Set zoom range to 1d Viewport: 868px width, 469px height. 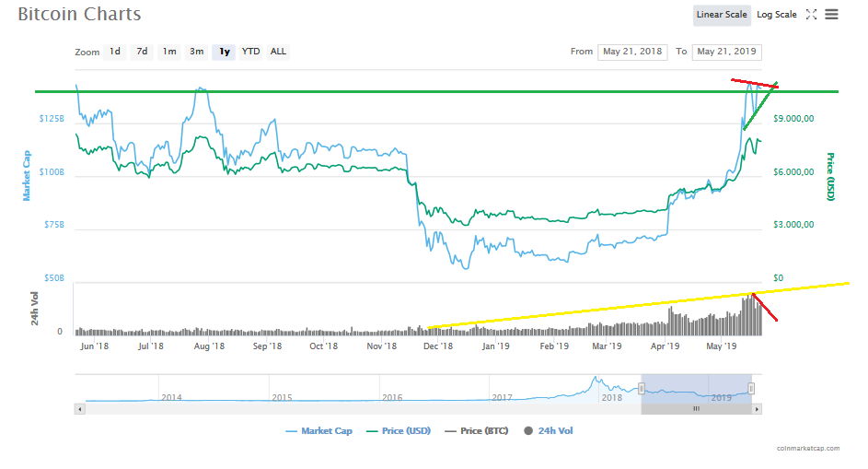point(114,52)
